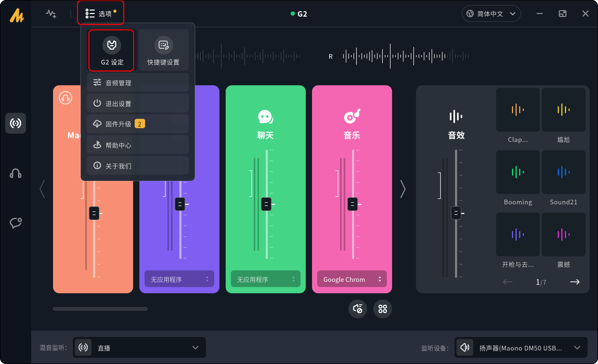The height and width of the screenshot is (364, 598).
Task: Click the chat channel volume fader handle
Action: click(266, 204)
